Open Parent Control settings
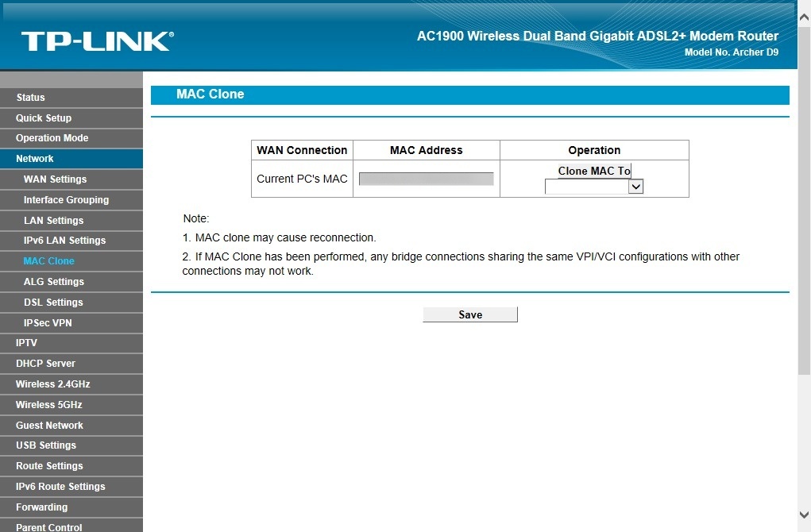 point(48,526)
